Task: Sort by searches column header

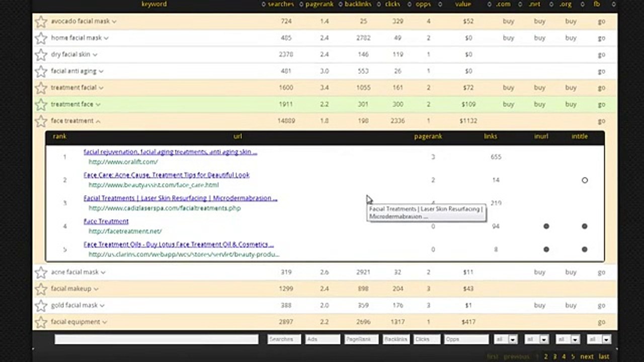Action: point(281,4)
